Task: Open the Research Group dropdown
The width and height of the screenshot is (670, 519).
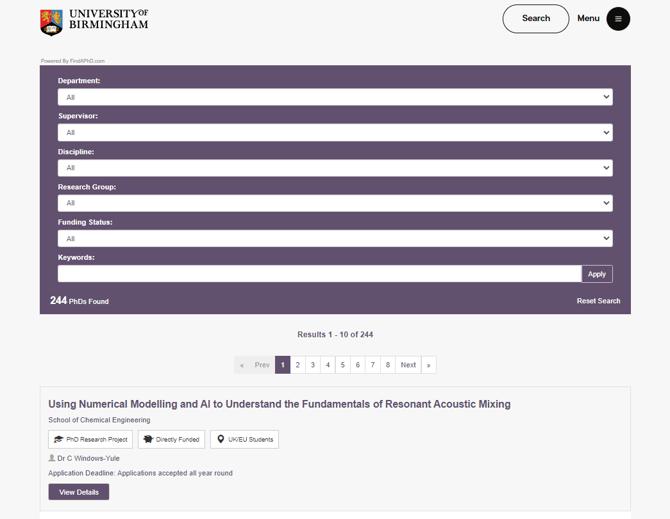Action: click(x=335, y=203)
